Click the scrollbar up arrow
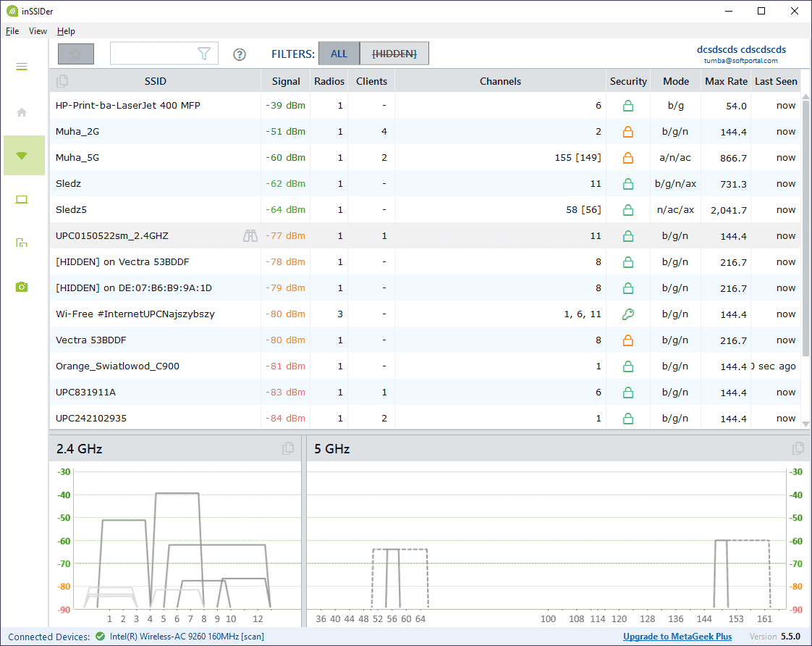The image size is (812, 646). coord(805,97)
